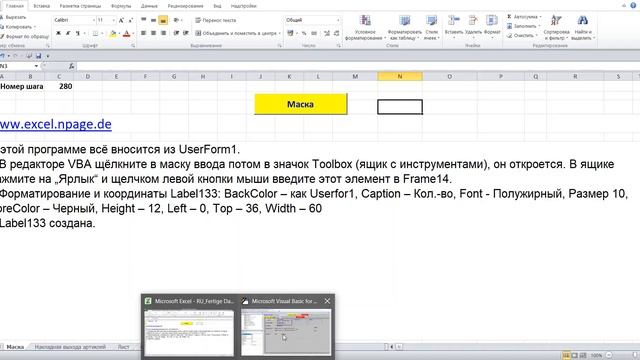This screenshot has height=360, width=640.
Task: Apply thousands separator format
Action: (x=314, y=33)
